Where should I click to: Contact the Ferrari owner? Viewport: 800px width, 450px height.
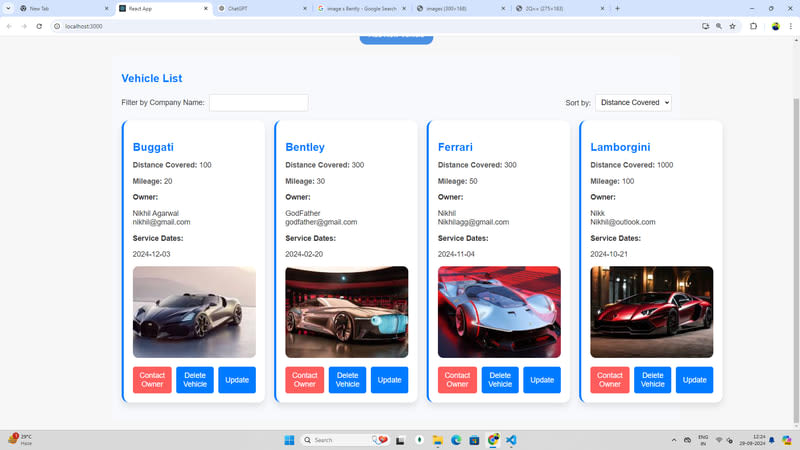coord(457,380)
